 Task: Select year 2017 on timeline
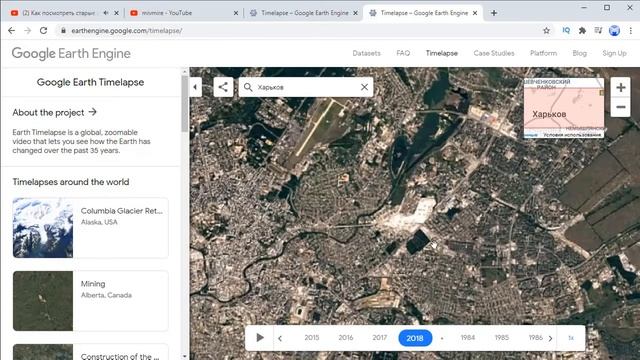click(x=380, y=338)
